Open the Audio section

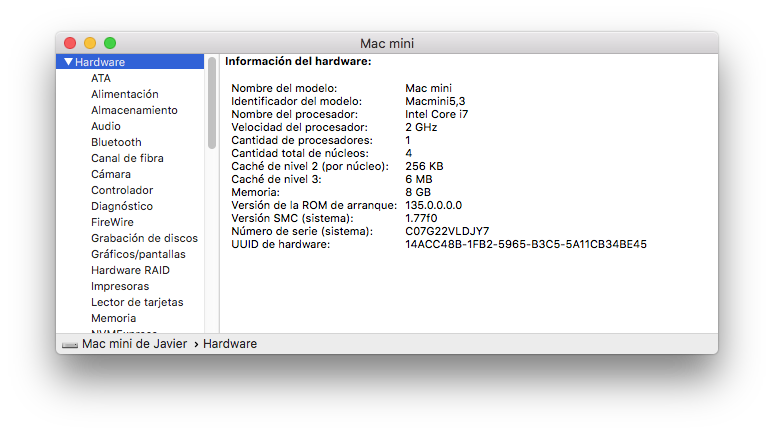[x=105, y=126]
